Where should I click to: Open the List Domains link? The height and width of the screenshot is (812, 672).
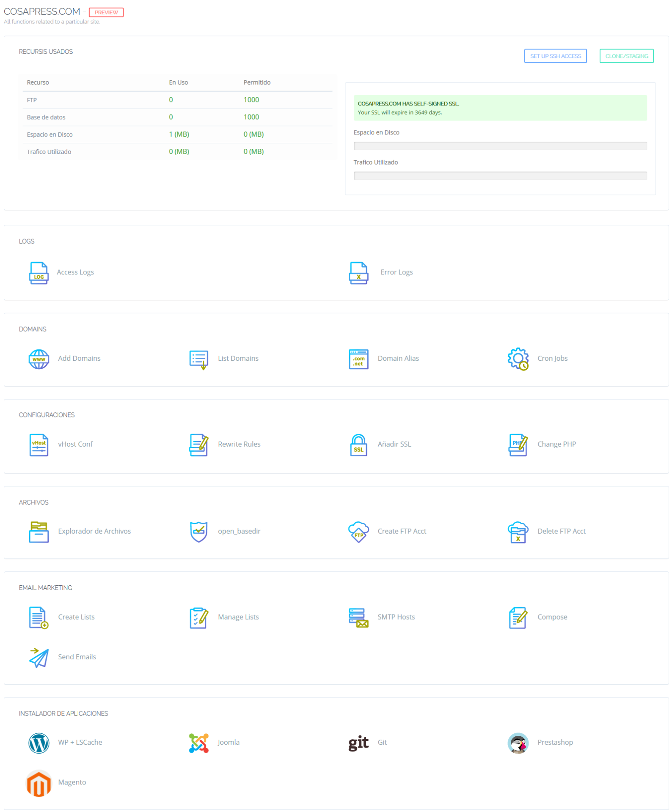(x=238, y=359)
